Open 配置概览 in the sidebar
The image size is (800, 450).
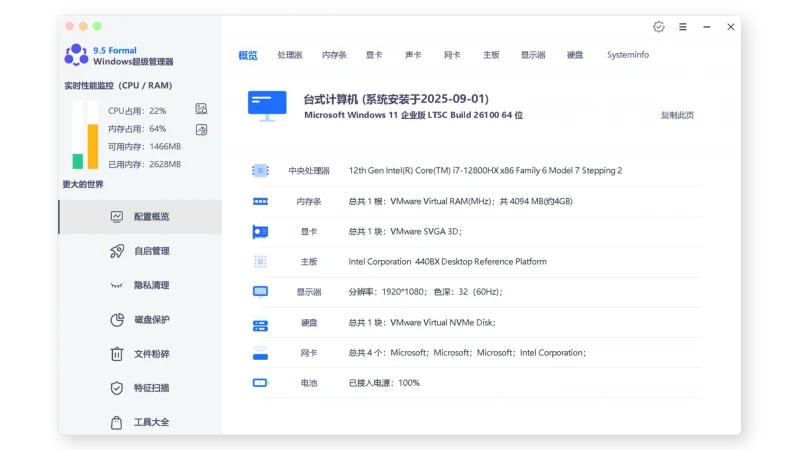(x=140, y=217)
